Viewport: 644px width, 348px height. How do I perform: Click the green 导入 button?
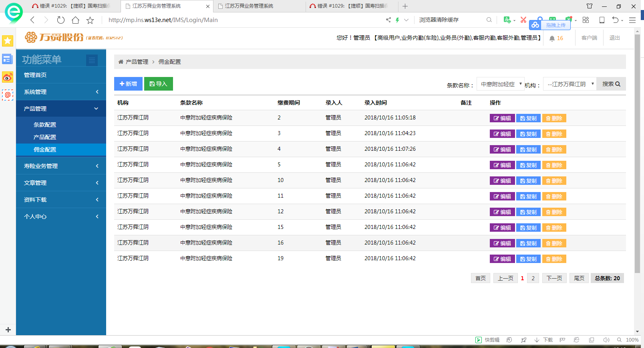(x=158, y=84)
